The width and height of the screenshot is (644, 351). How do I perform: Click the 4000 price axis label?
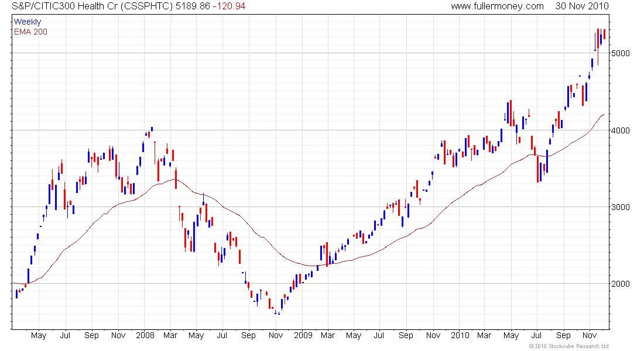click(x=620, y=130)
